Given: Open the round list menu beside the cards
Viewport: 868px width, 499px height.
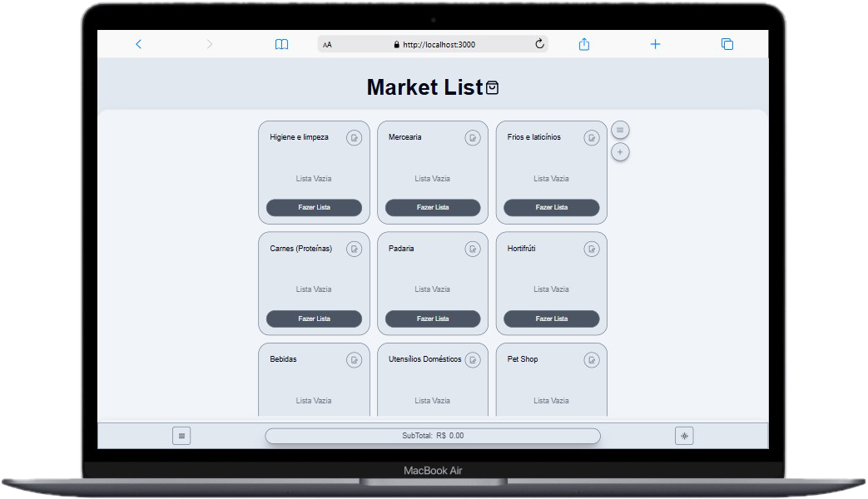Looking at the screenshot, I should (620, 130).
